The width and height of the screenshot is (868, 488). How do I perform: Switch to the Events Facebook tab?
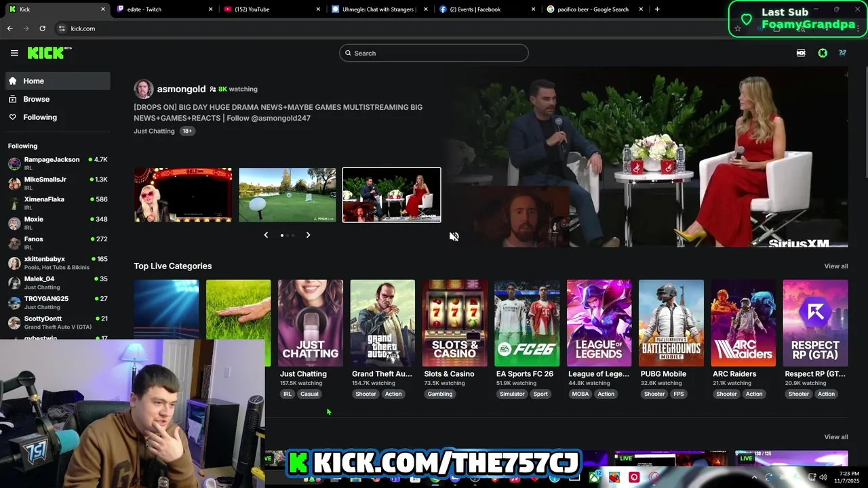click(487, 9)
